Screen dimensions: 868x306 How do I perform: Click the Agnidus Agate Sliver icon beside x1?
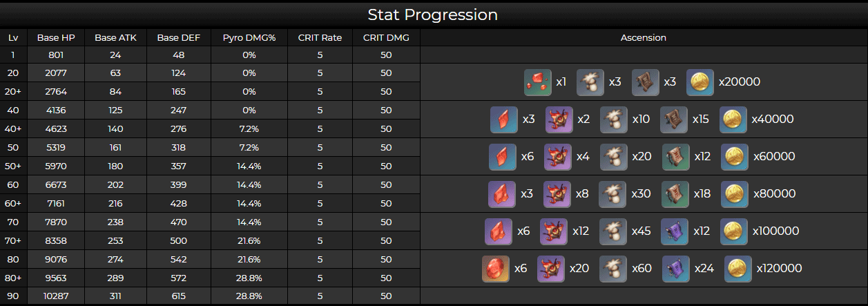tap(537, 82)
